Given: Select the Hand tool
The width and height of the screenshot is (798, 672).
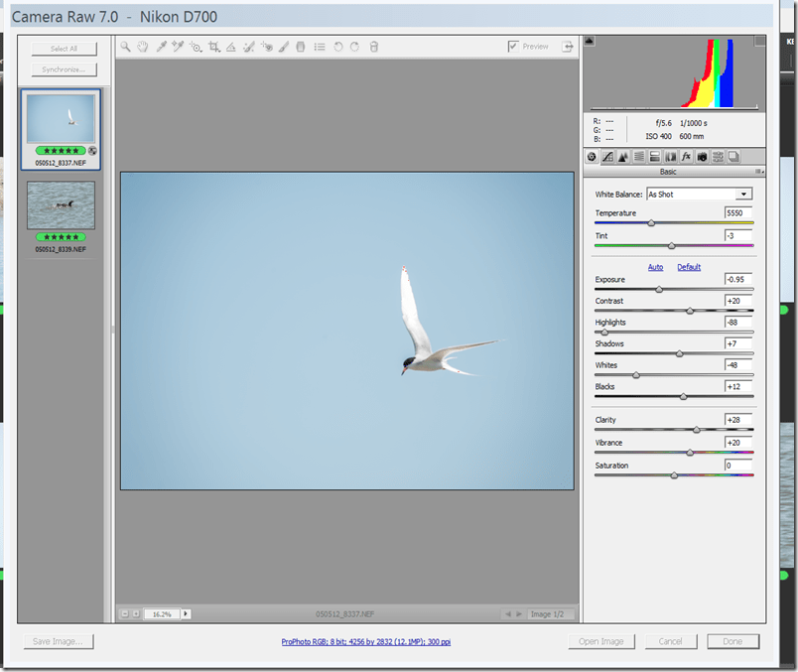Looking at the screenshot, I should (x=143, y=47).
